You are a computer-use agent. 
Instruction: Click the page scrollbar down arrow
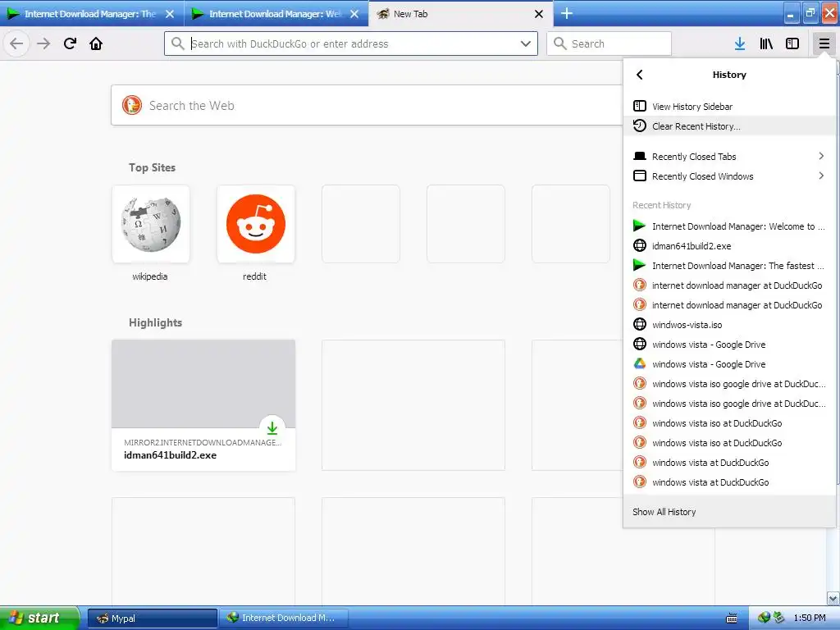(833, 598)
